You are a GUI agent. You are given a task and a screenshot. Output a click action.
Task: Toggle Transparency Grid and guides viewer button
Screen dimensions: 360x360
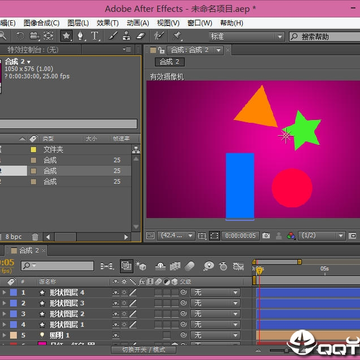pos(202,236)
